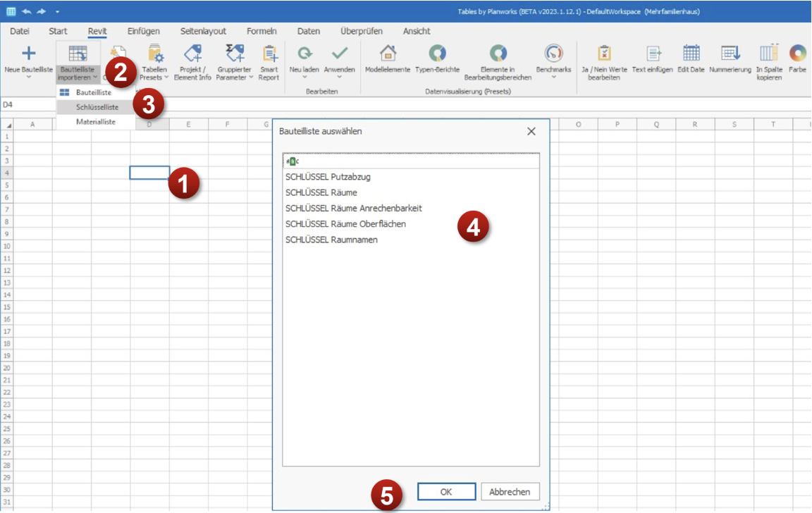Switch to the Ansicht ribbon tab

coord(417,31)
